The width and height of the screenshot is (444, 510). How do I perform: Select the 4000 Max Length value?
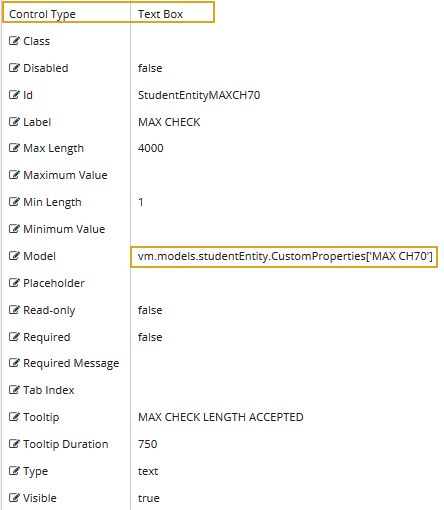coord(151,148)
